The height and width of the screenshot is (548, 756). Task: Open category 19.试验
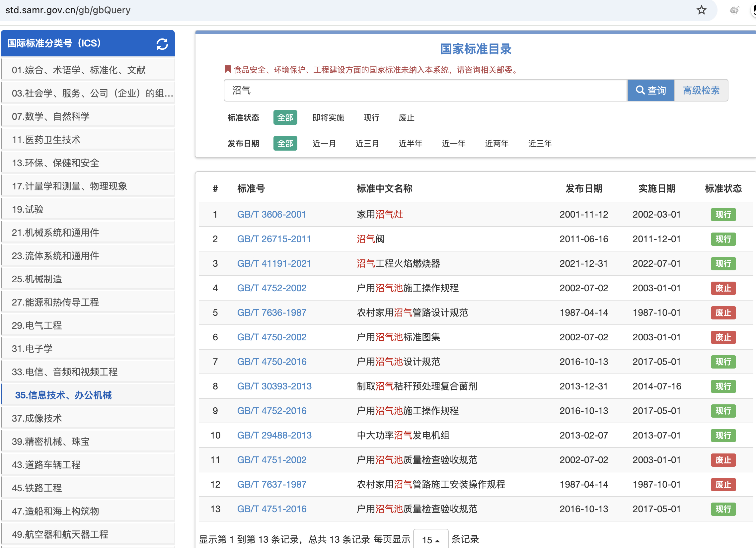88,209
